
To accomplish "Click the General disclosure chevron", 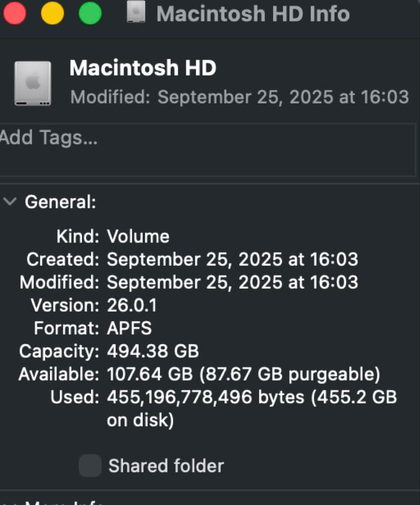I will (10, 202).
